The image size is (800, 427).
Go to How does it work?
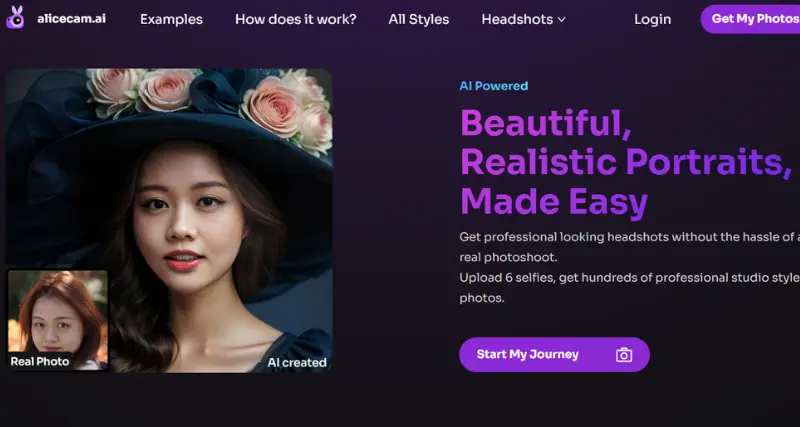click(295, 19)
